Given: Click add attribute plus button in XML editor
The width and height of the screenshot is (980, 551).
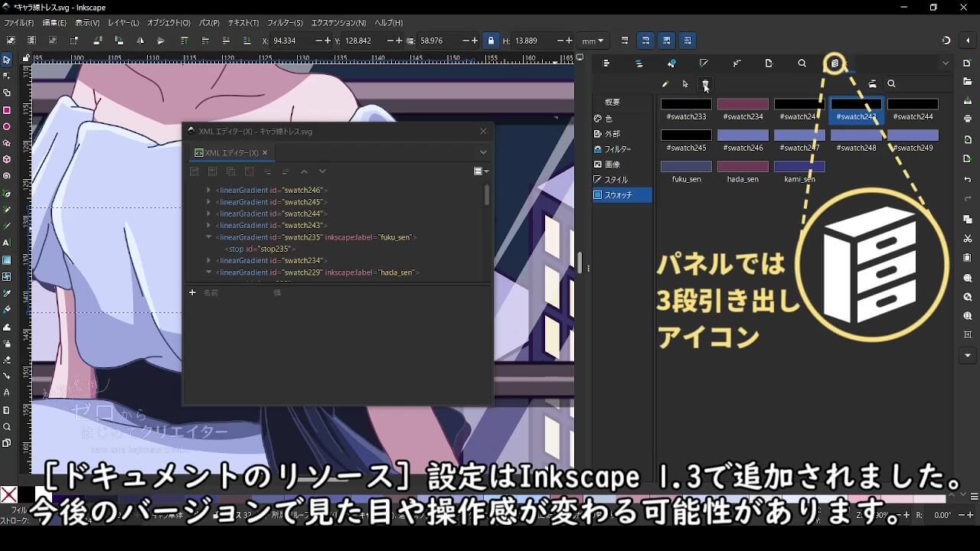Looking at the screenshot, I should pyautogui.click(x=192, y=292).
